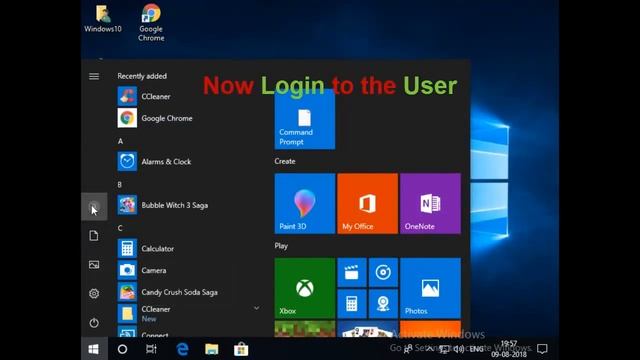Open File Explorer from taskbar
The image size is (640, 360).
[x=211, y=349]
